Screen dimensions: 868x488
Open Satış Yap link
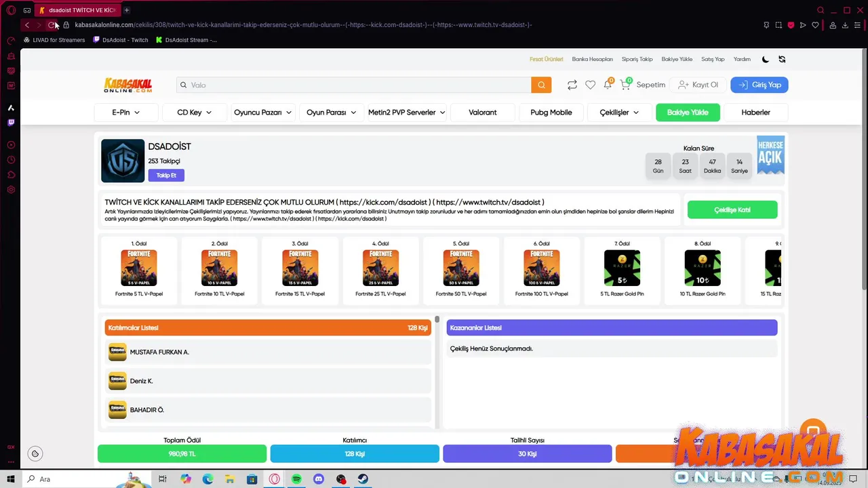(713, 59)
